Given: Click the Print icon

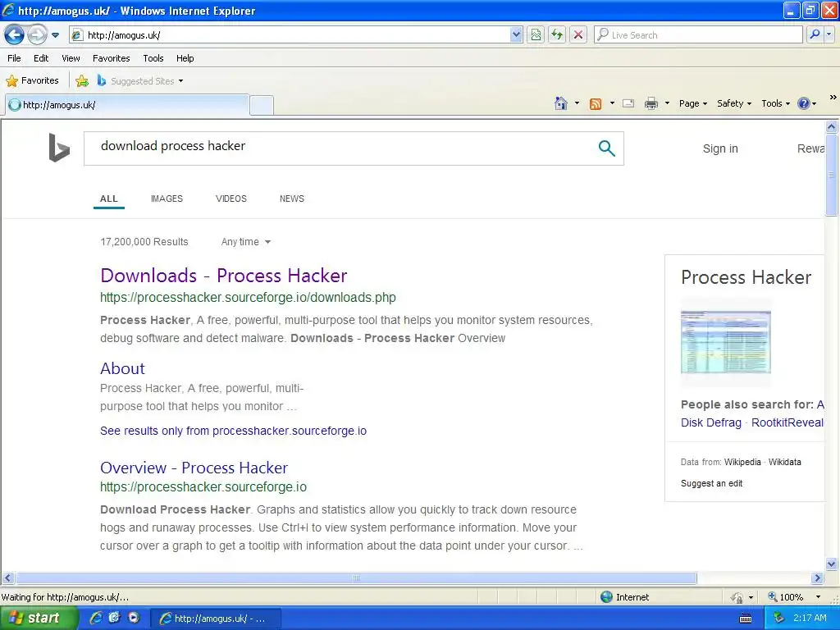Looking at the screenshot, I should tap(651, 103).
